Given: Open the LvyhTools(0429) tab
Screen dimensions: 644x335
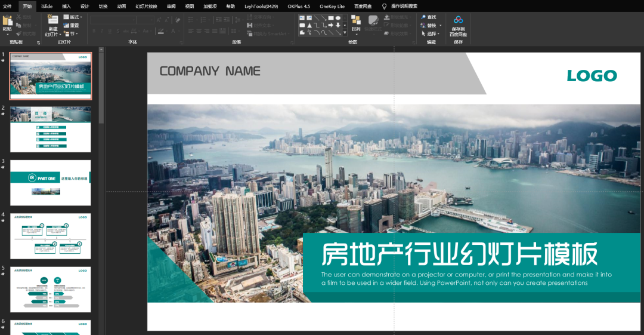Looking at the screenshot, I should point(261,6).
